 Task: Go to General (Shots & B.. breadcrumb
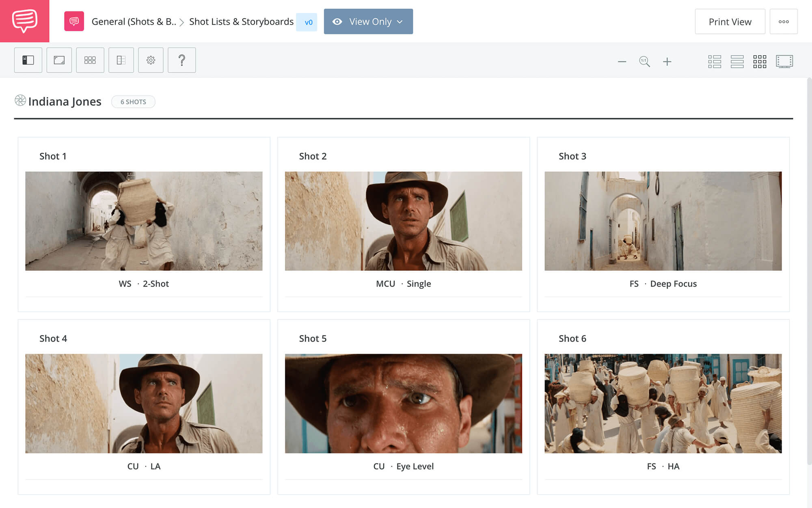click(x=134, y=22)
